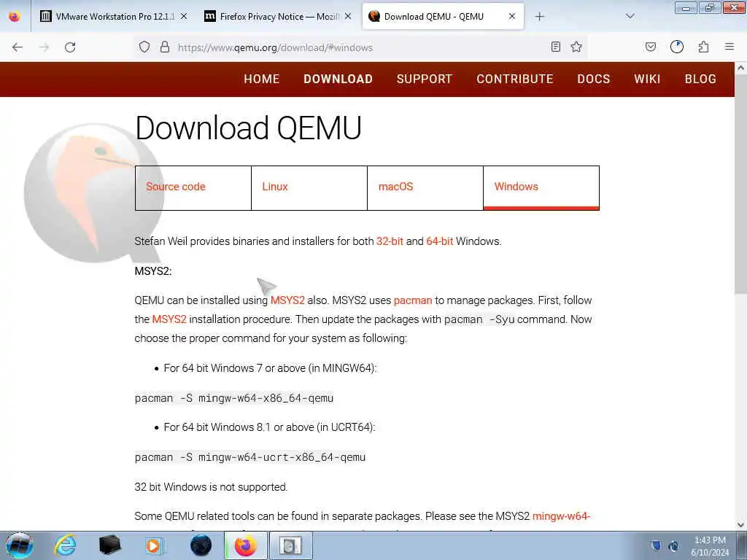Click the page scrollbar down arrow
The image size is (747, 560).
coord(741,525)
